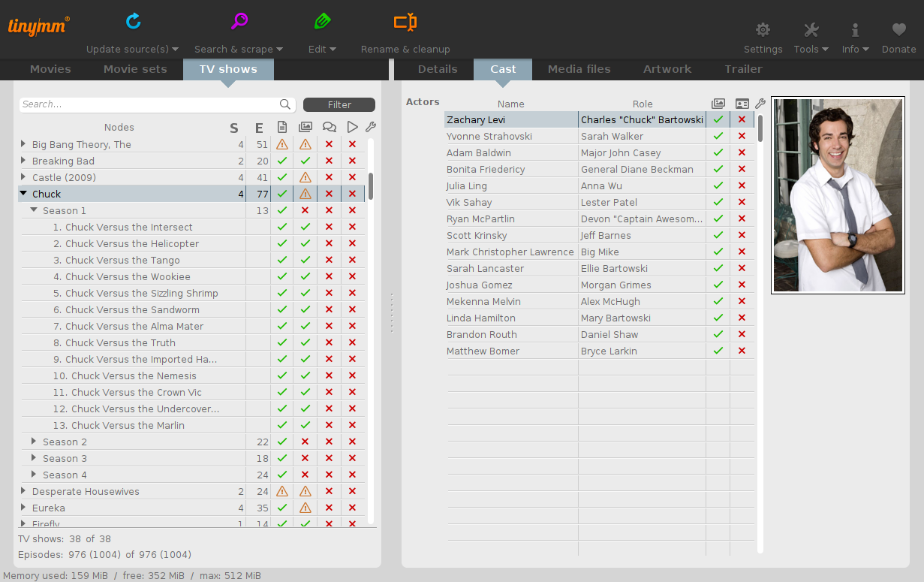The image size is (924, 582).
Task: Click magnifier icon in search box
Action: [285, 104]
